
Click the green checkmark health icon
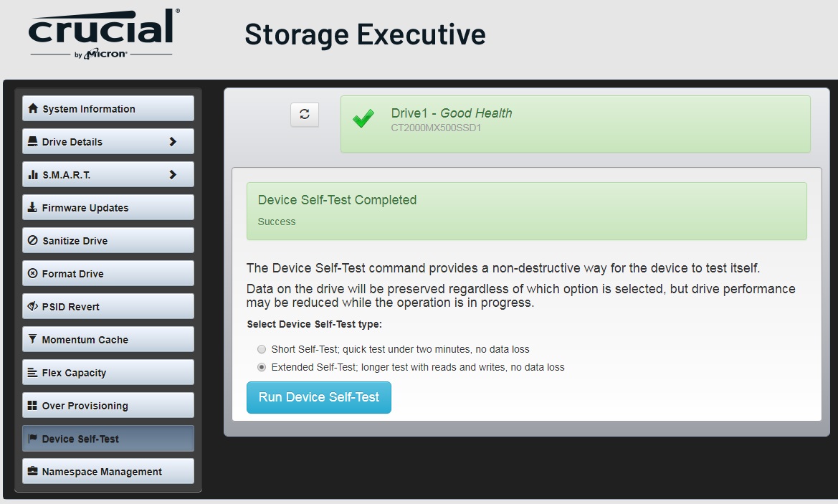(x=363, y=118)
